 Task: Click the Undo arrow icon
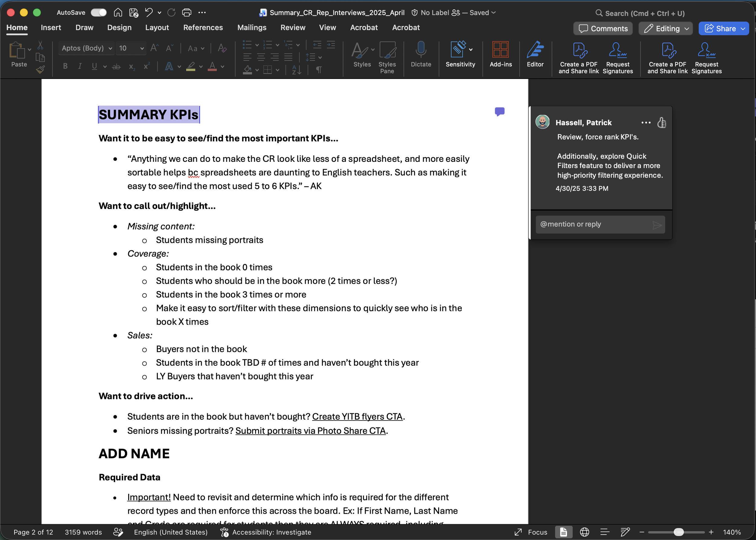[x=148, y=13]
